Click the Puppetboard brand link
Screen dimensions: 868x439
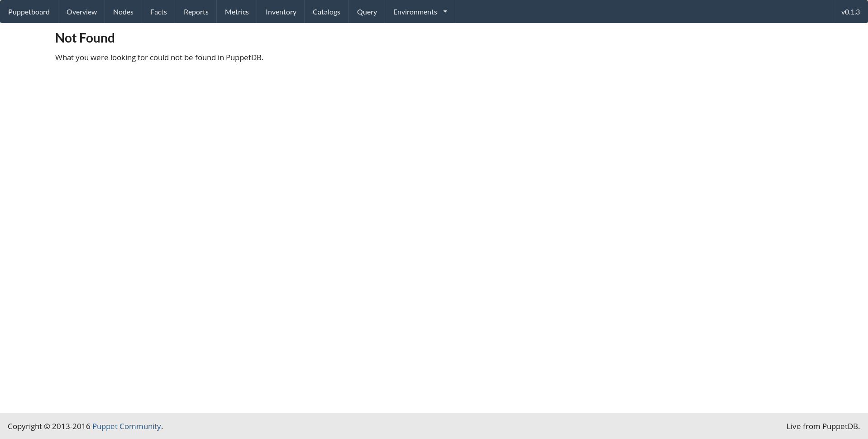point(29,12)
